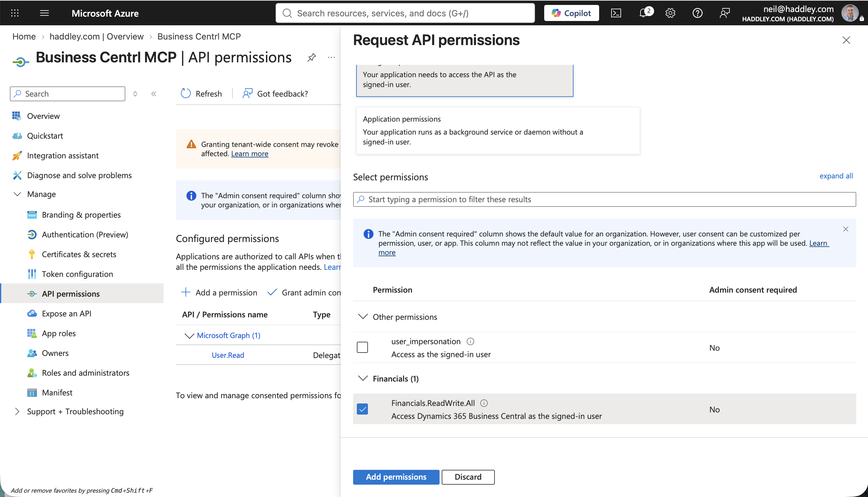The width and height of the screenshot is (868, 497).
Task: Open Roles and administrators
Action: (x=85, y=373)
